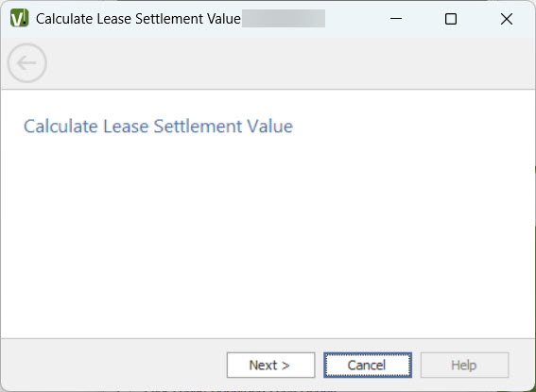Go back using the circular arrow button
The image size is (536, 392).
(27, 63)
